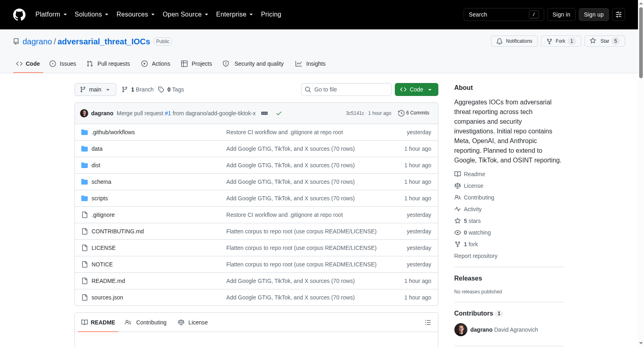The width and height of the screenshot is (644, 347).
Task: Select the README tab below file list
Action: [98, 322]
